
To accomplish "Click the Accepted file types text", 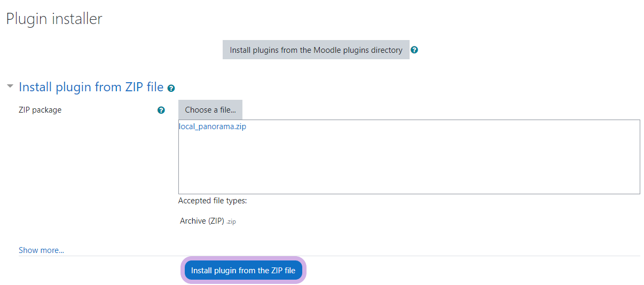I will (213, 201).
